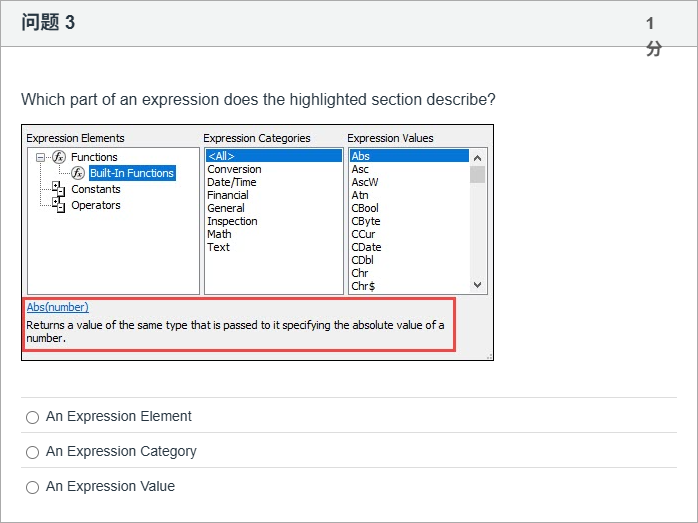Click the Expression Values scrollbar thumb
Image resolution: width=698 pixels, height=523 pixels.
(x=477, y=174)
